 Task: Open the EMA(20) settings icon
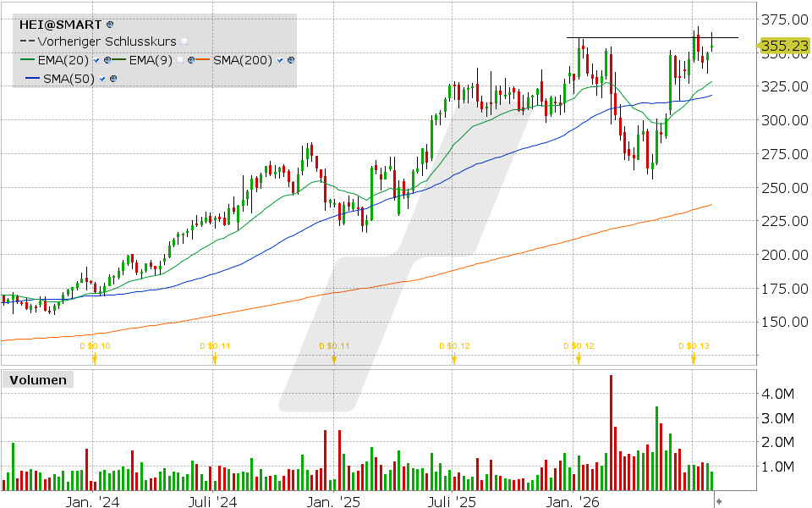(x=107, y=60)
